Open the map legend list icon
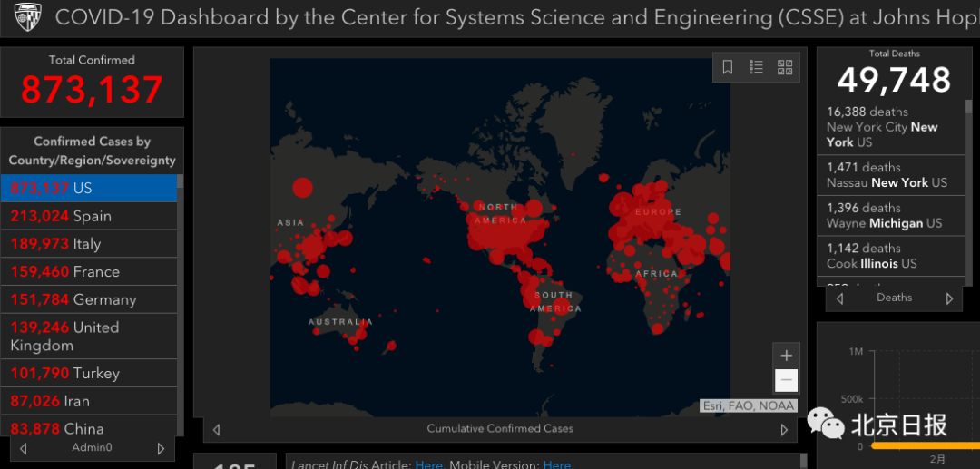 coord(756,67)
